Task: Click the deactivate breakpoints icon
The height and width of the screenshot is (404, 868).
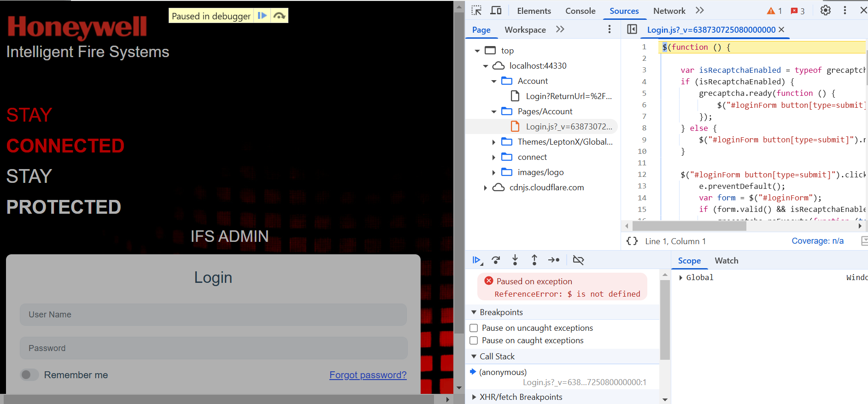Action: 578,260
